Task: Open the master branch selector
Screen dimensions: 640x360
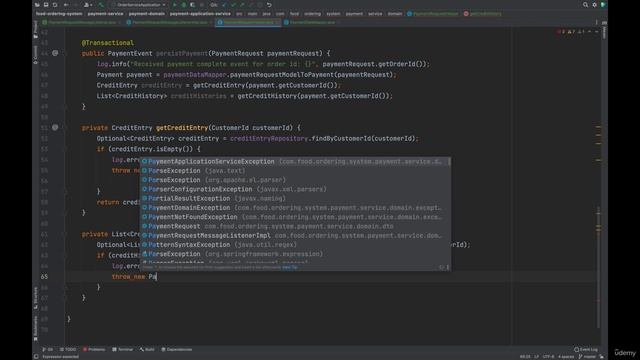Action: click(x=587, y=357)
